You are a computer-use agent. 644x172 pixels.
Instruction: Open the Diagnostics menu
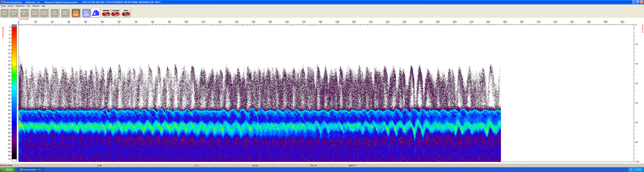20,6
